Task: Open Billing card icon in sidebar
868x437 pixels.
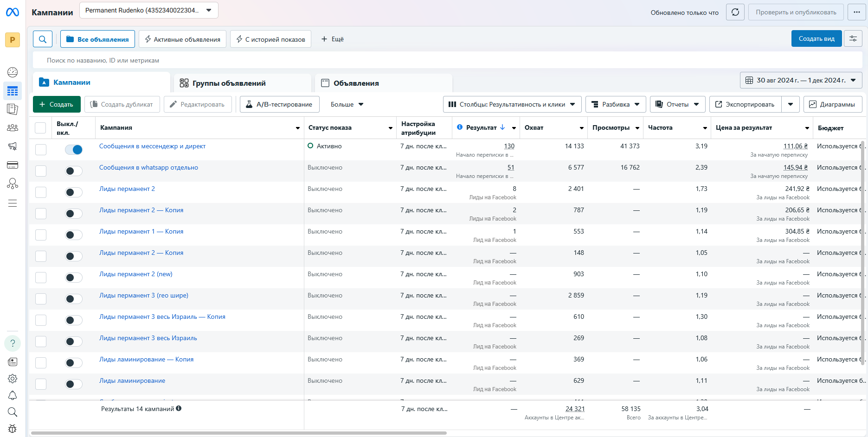Action: click(x=13, y=165)
